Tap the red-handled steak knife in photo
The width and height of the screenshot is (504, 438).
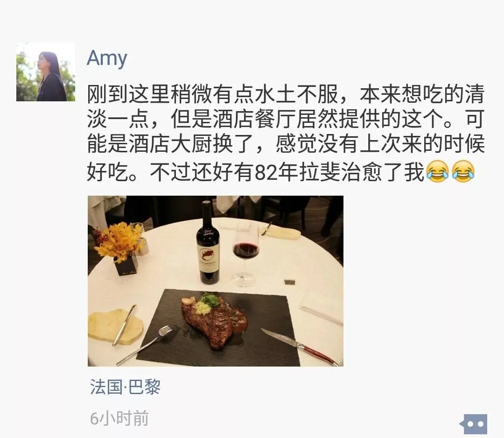click(x=300, y=347)
